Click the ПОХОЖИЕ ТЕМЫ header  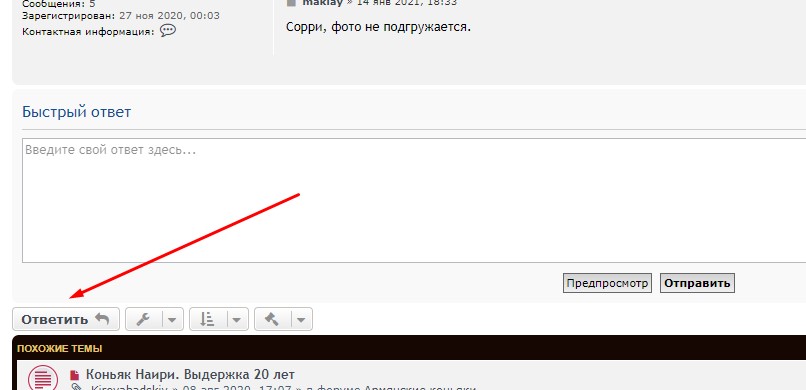(x=60, y=348)
